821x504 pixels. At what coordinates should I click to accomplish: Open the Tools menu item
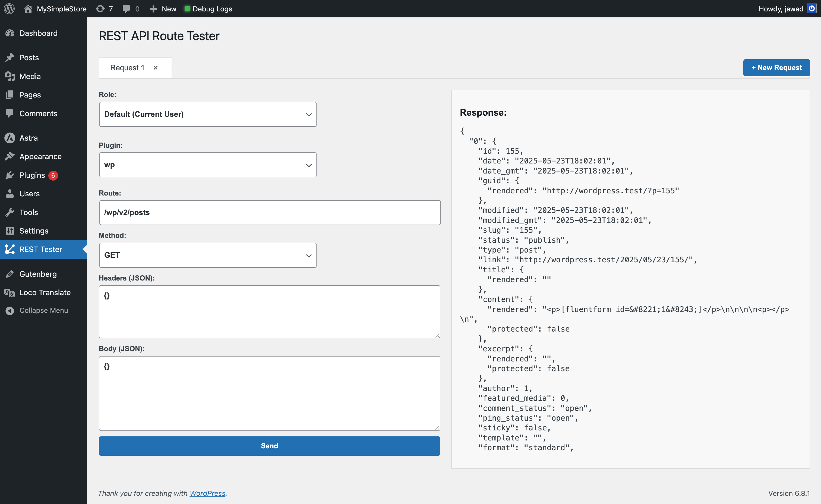pyautogui.click(x=43, y=212)
